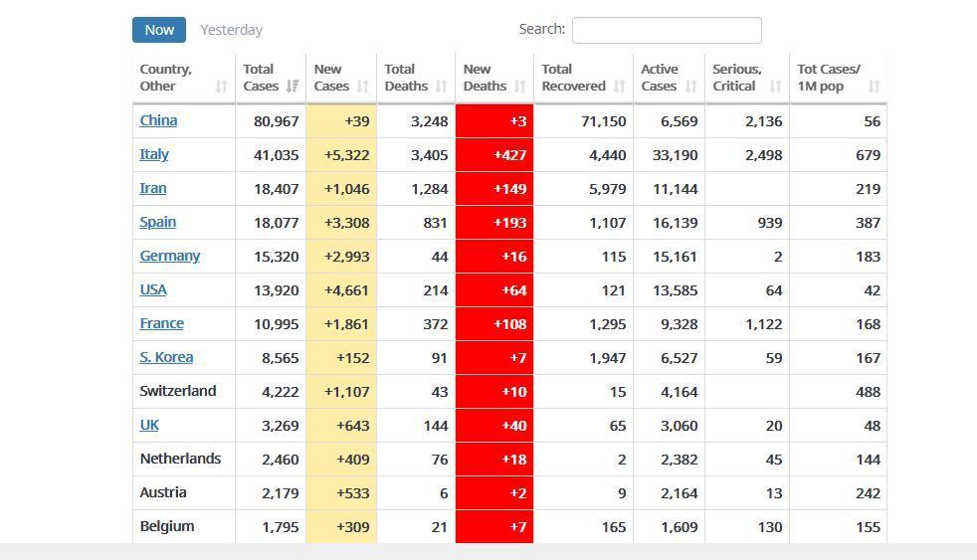Viewport: 977px width, 560px height.
Task: Click Italy's red +427 new deaths cell
Action: click(x=494, y=155)
